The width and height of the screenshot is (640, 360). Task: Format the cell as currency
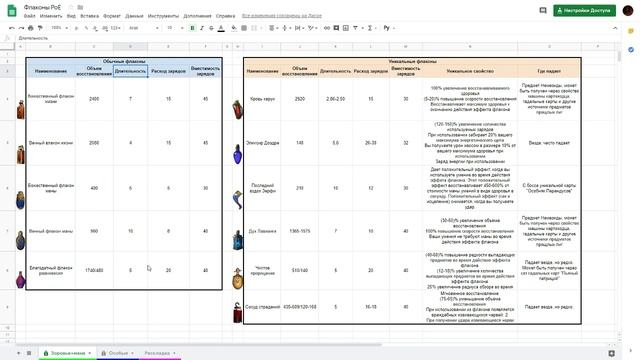pos(76,28)
